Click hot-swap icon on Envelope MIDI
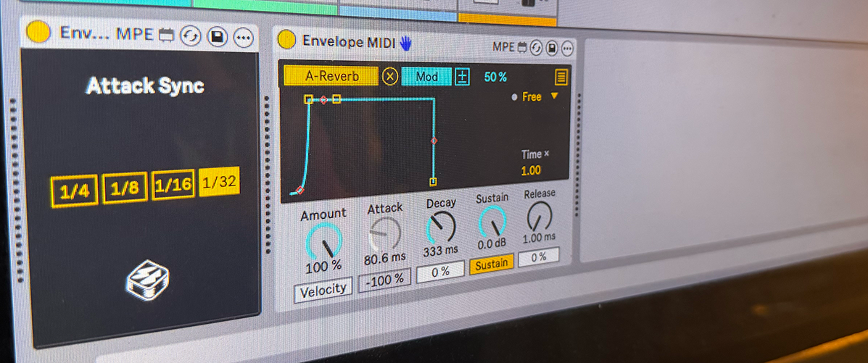The width and height of the screenshot is (868, 363). click(x=536, y=48)
